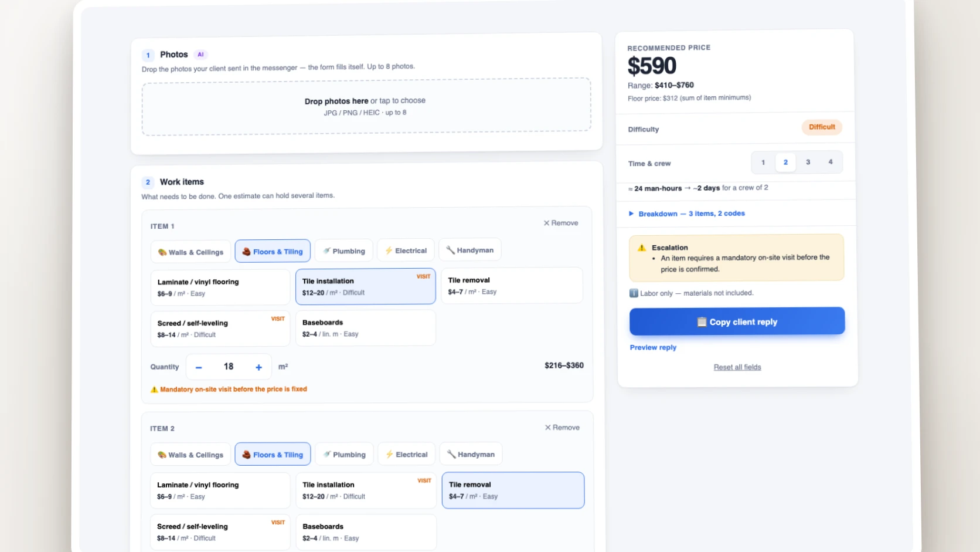Set crew size to 2
Image resolution: width=980 pixels, height=552 pixels.
tap(785, 162)
